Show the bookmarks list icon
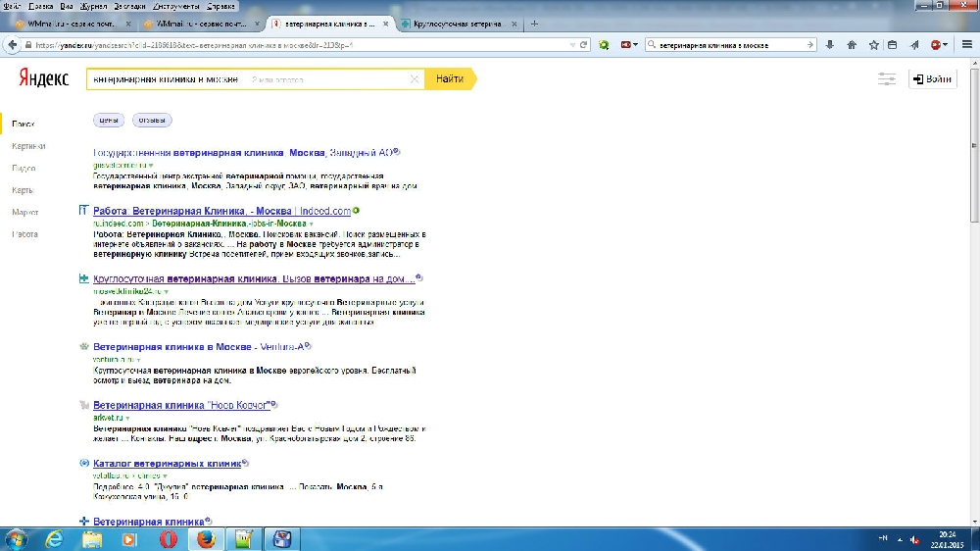 893,45
